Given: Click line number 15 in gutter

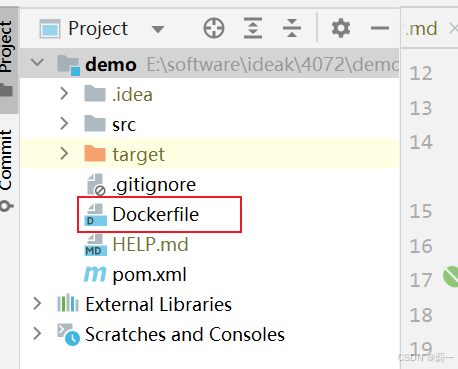Looking at the screenshot, I should point(421,211).
